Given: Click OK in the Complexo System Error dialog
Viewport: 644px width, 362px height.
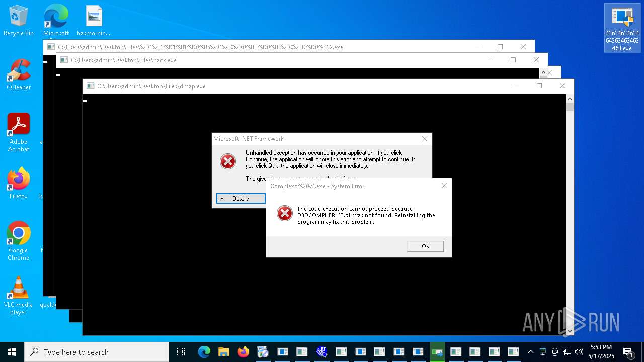Looking at the screenshot, I should [x=425, y=246].
